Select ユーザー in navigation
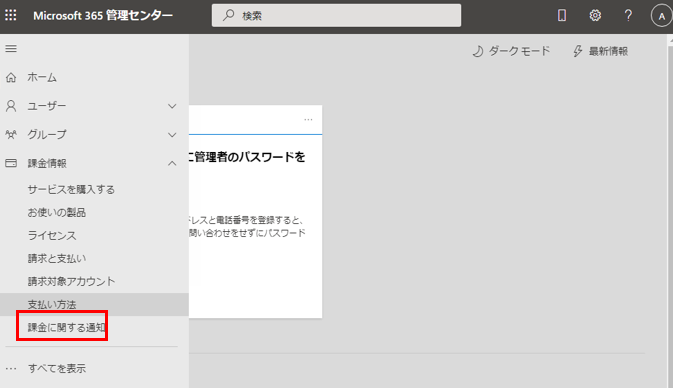This screenshot has width=673, height=388. pyautogui.click(x=47, y=106)
